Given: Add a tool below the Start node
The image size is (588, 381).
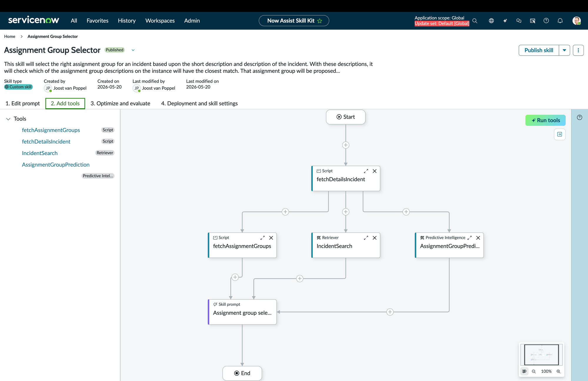Looking at the screenshot, I should click(346, 145).
